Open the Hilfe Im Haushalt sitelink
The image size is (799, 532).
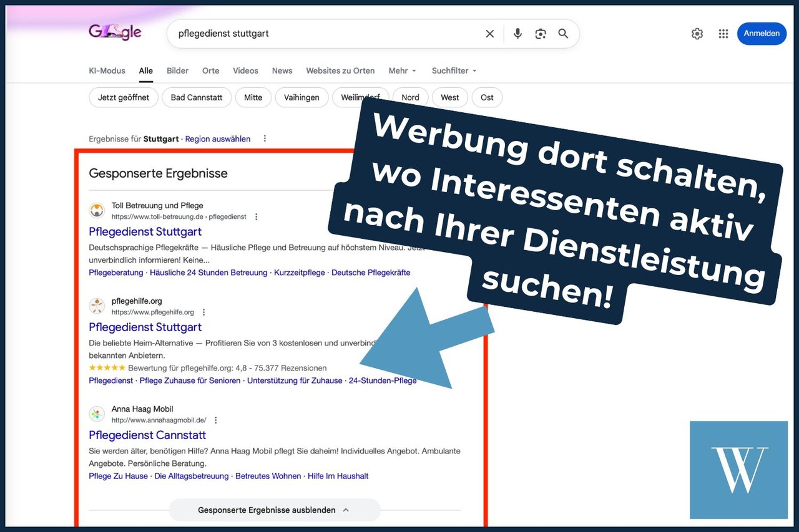[338, 476]
